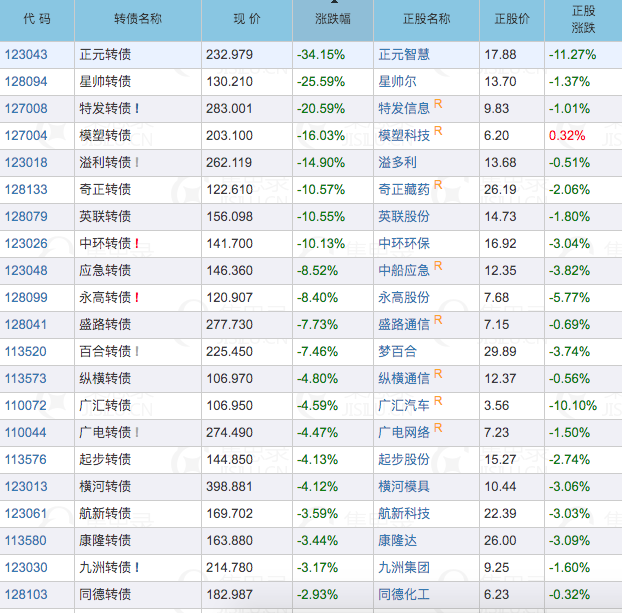622x613 pixels.
Task: Open the 正元智慧 stock link
Action: pyautogui.click(x=404, y=54)
